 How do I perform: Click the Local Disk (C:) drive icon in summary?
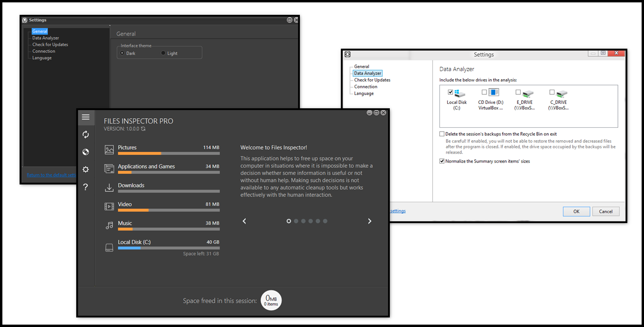[x=109, y=247]
